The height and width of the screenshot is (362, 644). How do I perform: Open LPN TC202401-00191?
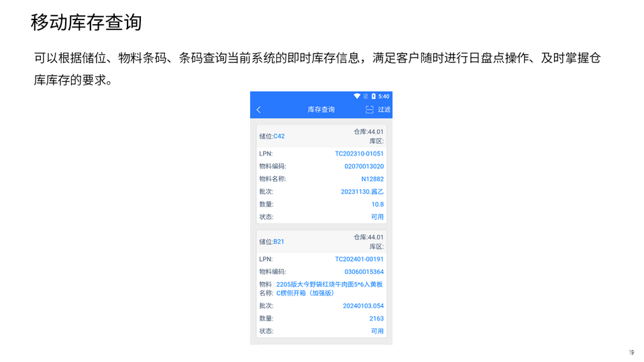tap(359, 259)
